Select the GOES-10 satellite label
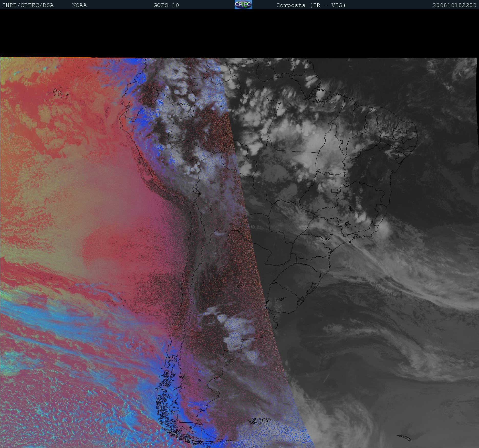Viewport: 479px width, 448px height. [x=166, y=5]
